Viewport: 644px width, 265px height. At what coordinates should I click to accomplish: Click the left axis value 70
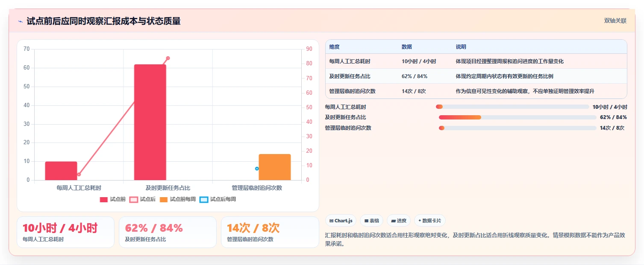(26, 49)
